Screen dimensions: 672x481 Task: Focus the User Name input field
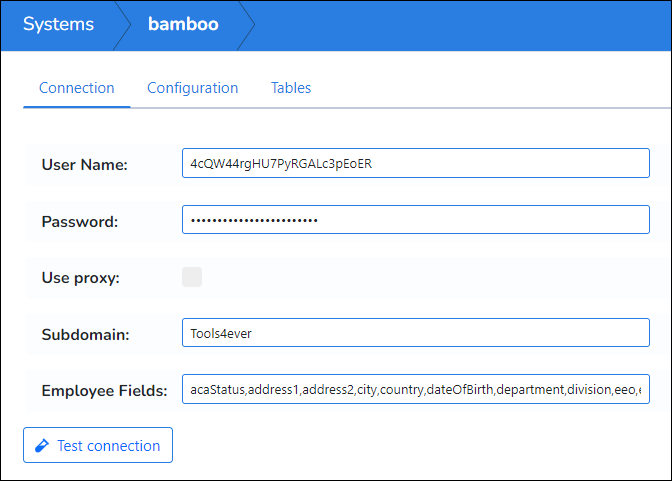click(415, 163)
